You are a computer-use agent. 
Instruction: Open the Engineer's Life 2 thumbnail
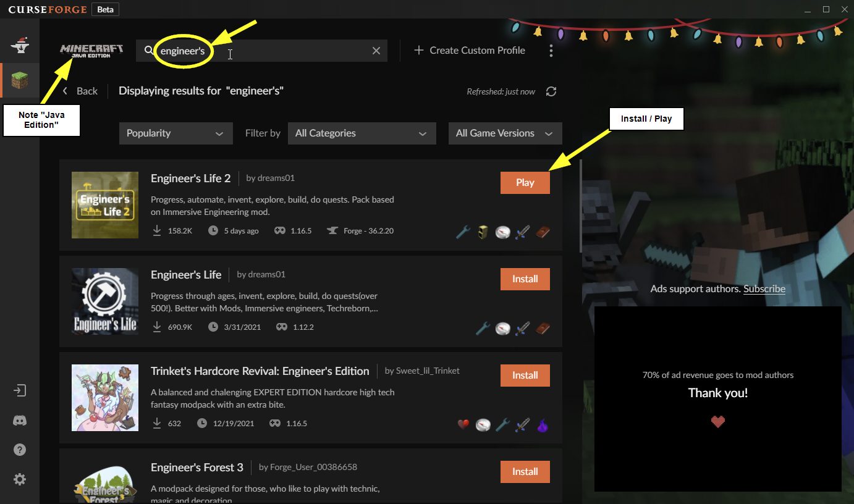click(105, 205)
